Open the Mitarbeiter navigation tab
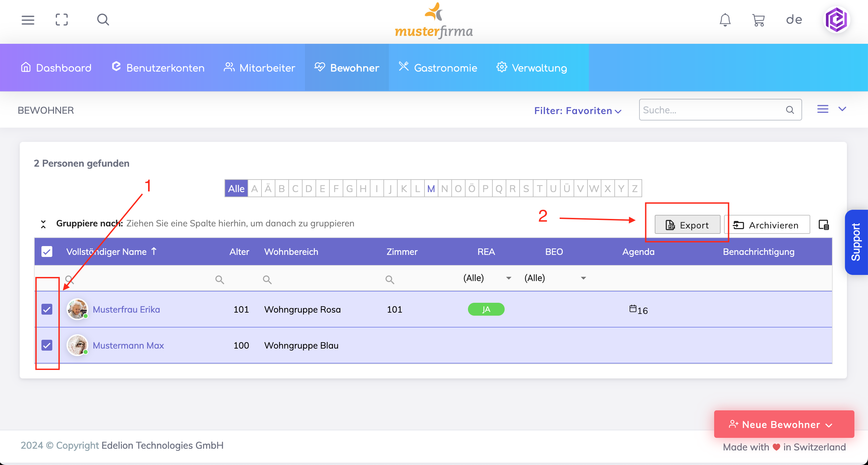Viewport: 868px width, 465px height. click(259, 68)
